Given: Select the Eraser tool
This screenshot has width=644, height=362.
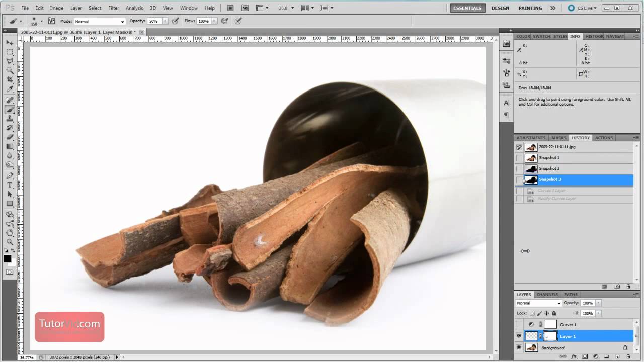Looking at the screenshot, I should click(10, 137).
